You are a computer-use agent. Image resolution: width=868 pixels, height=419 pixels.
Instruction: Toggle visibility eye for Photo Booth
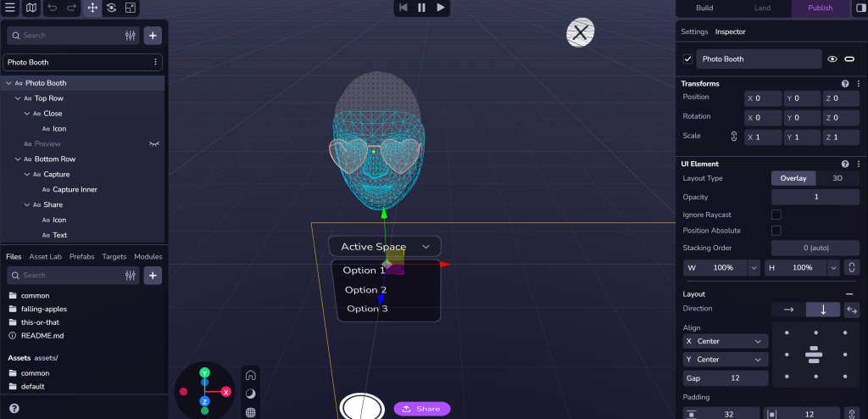point(832,59)
